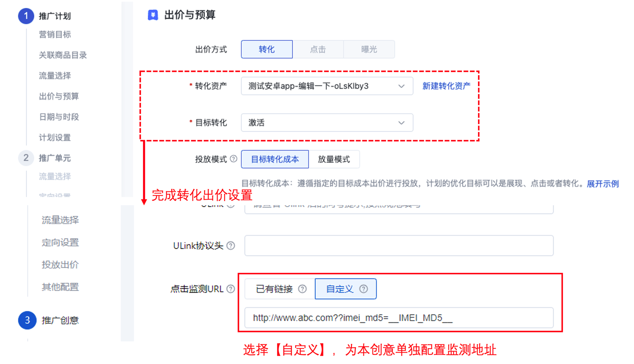Open 日期与时段 in the sidebar
This screenshot has height=364, width=634.
(59, 117)
